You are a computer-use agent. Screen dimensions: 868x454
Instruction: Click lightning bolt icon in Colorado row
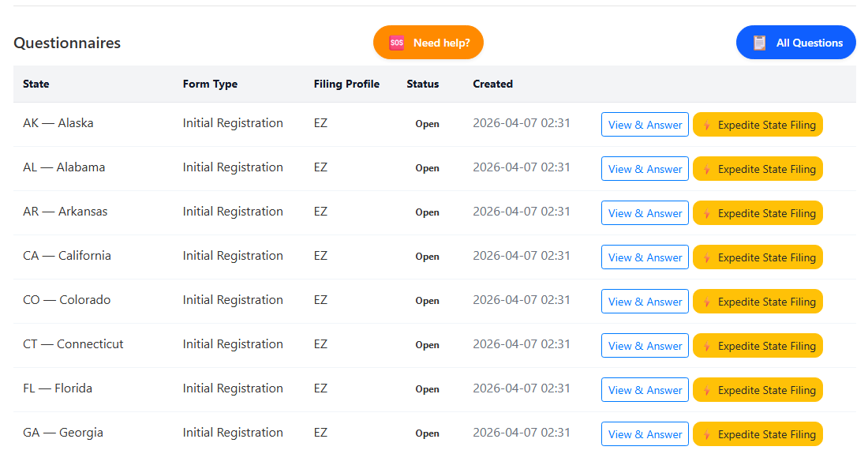coord(707,302)
